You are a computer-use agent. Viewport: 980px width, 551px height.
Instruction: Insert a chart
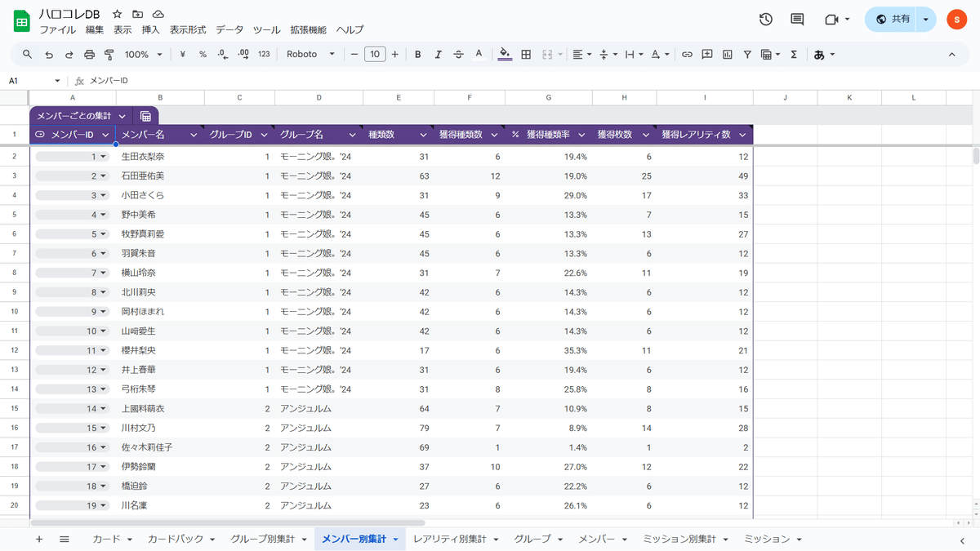pyautogui.click(x=728, y=55)
